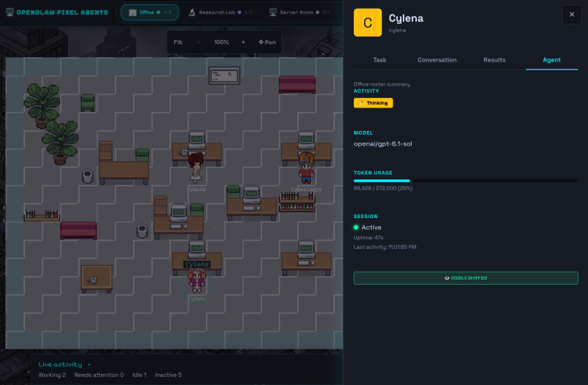Open the Conversation tab
588x385 pixels.
pos(437,60)
